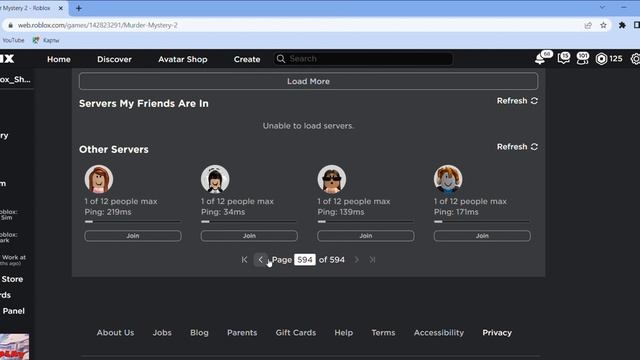Share this page from the address bar
This screenshot has height=360, width=640.
coord(588,25)
